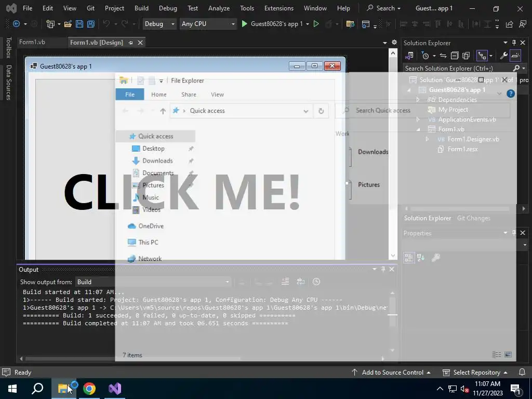Click Sync with Active Document arrows icon

(x=443, y=55)
